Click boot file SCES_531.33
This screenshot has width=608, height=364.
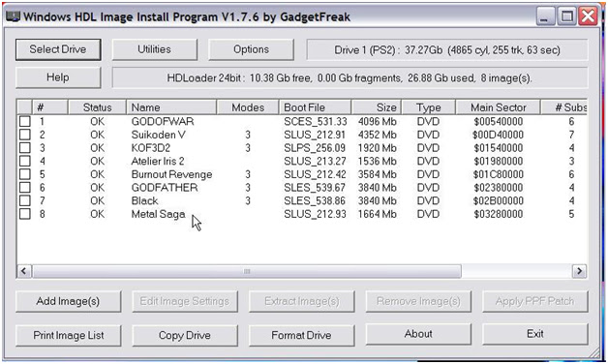point(316,121)
